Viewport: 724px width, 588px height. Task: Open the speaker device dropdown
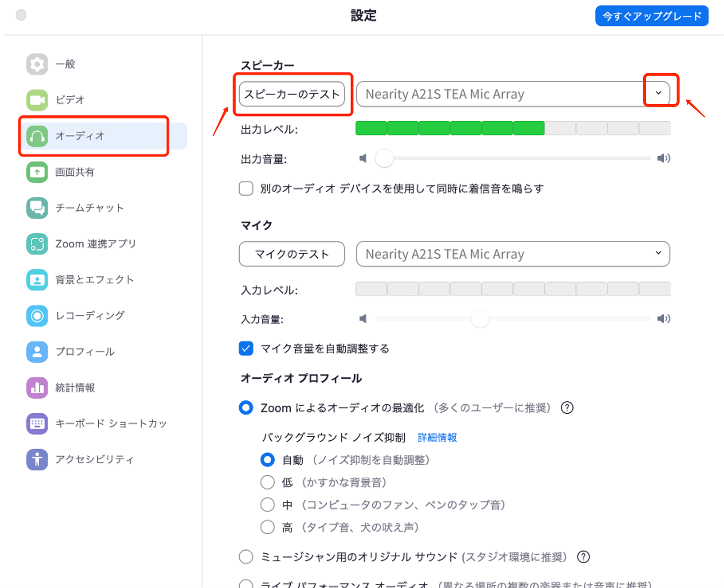pos(513,94)
